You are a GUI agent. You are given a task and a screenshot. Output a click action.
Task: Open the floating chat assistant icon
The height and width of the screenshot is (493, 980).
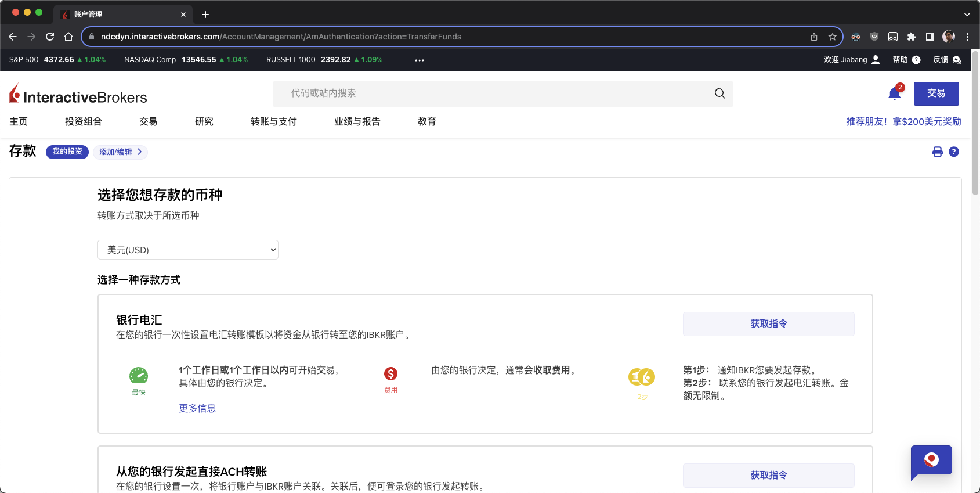point(931,461)
